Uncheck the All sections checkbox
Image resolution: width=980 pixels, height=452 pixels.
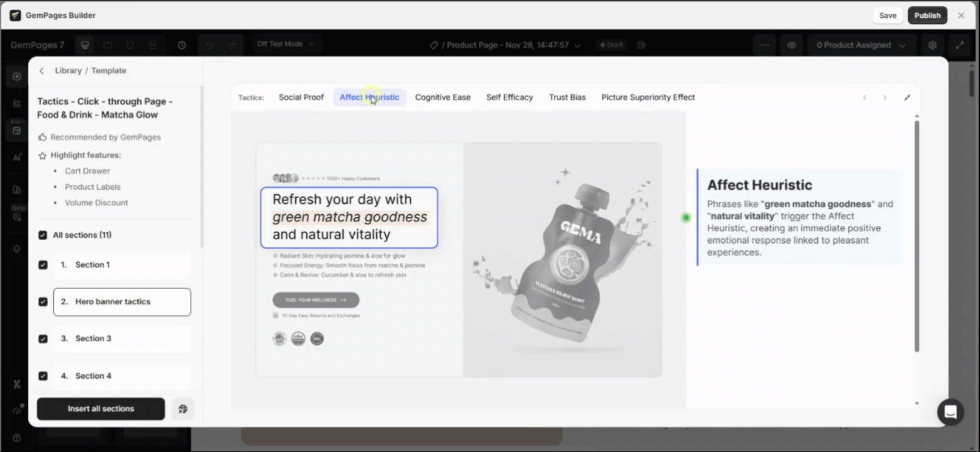click(x=43, y=235)
